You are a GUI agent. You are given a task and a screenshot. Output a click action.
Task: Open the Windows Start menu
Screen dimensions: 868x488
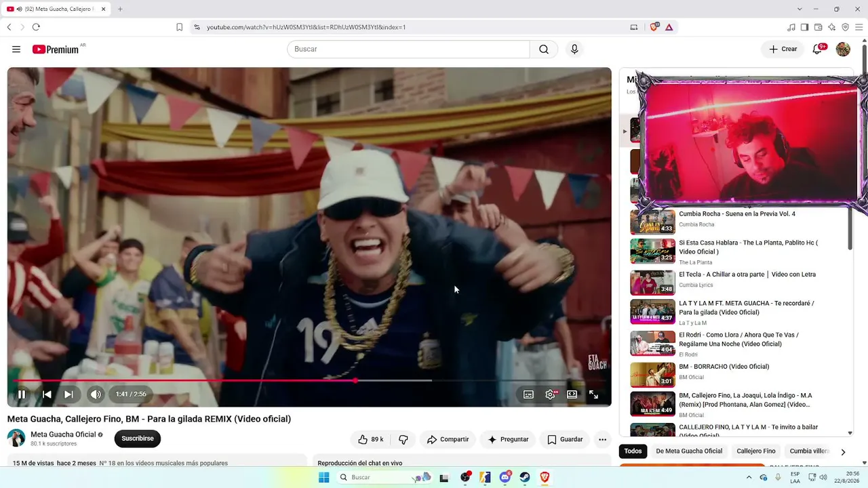[324, 477]
